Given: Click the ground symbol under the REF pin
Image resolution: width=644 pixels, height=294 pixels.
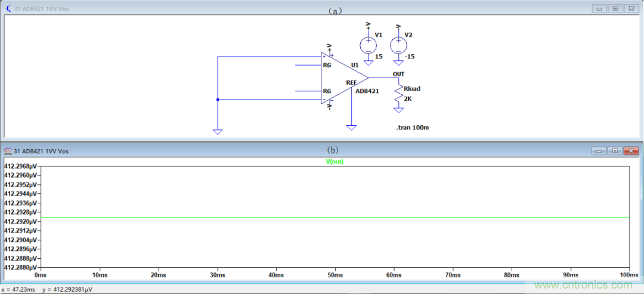Looking at the screenshot, I should (x=352, y=126).
